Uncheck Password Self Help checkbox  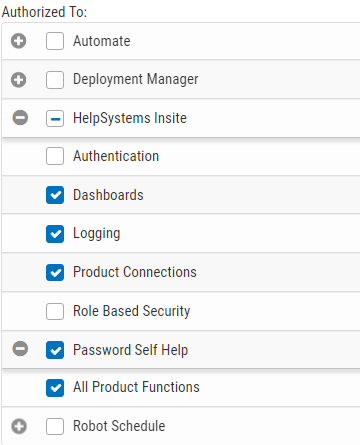55,350
